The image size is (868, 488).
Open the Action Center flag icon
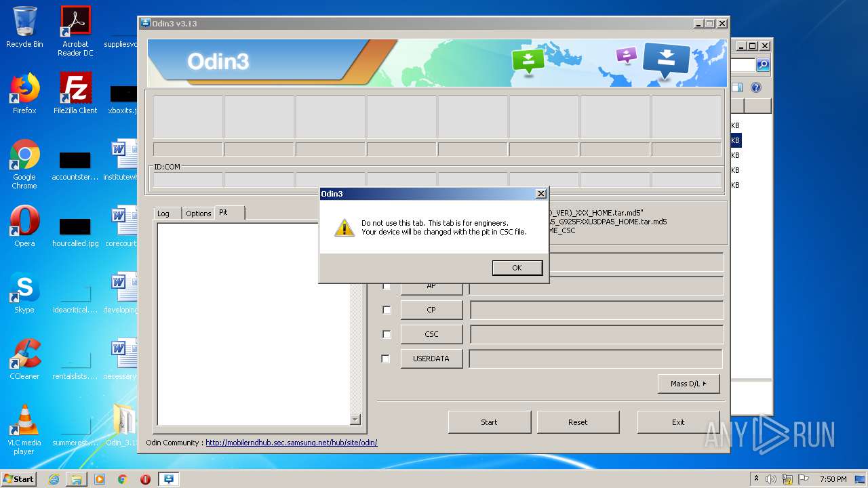click(804, 479)
